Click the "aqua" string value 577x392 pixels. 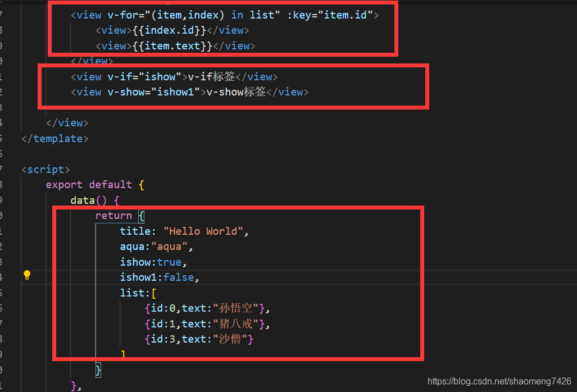[x=169, y=247]
